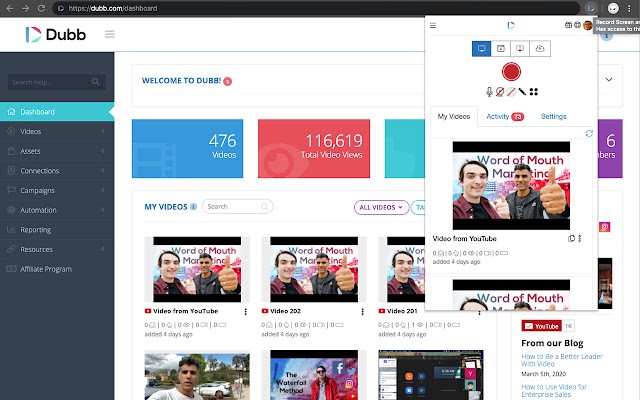Toggle the disabled camera icon
This screenshot has width=640, height=400.
500,92
